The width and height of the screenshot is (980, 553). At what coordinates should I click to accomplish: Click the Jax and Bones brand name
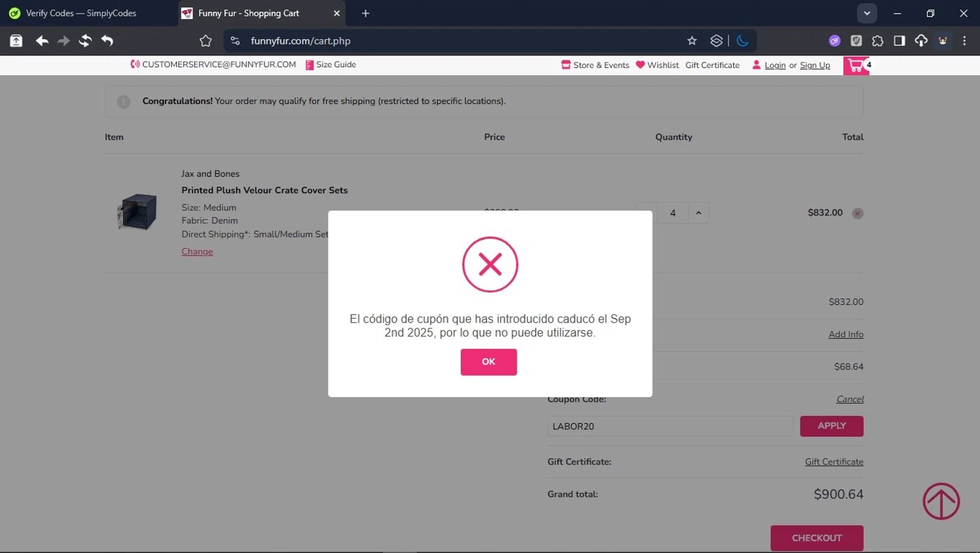[x=210, y=174]
